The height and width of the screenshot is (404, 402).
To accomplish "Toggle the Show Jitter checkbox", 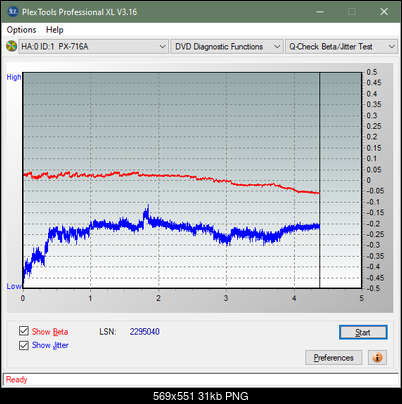I will tap(24, 345).
